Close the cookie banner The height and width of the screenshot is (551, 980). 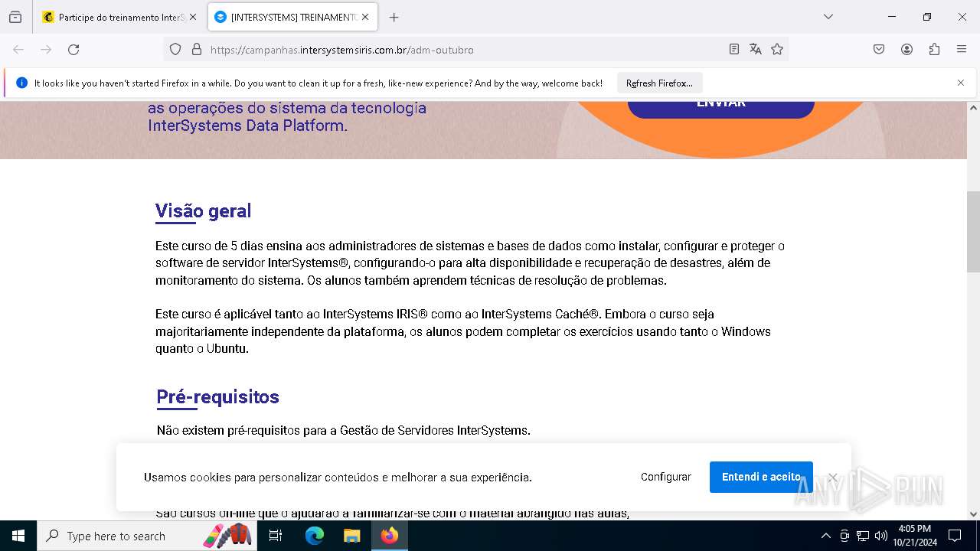[x=833, y=478]
